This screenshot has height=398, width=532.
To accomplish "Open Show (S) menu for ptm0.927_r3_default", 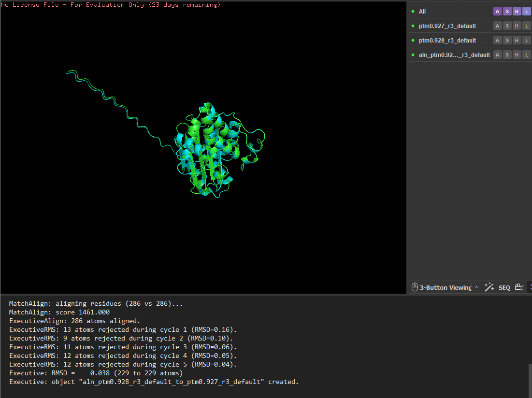I will click(507, 26).
